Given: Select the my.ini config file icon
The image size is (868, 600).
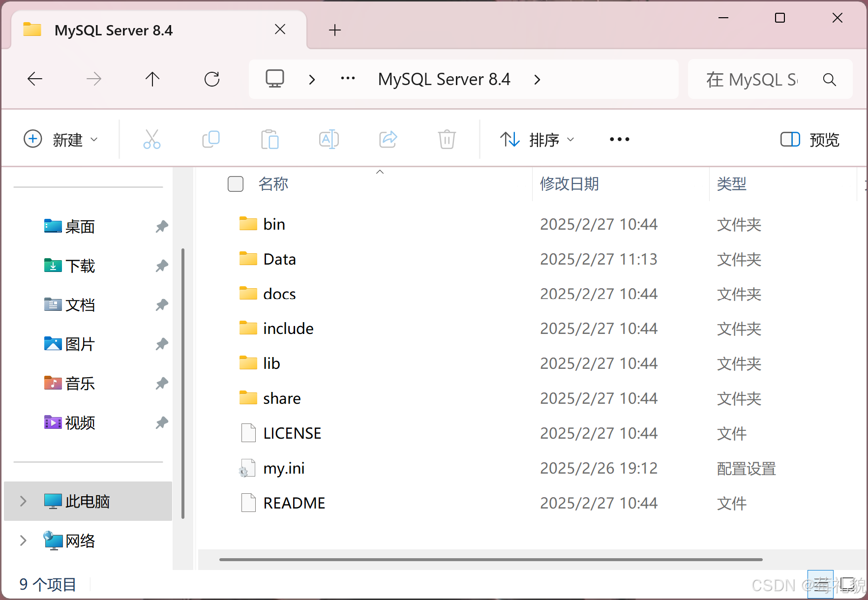Looking at the screenshot, I should [x=247, y=468].
